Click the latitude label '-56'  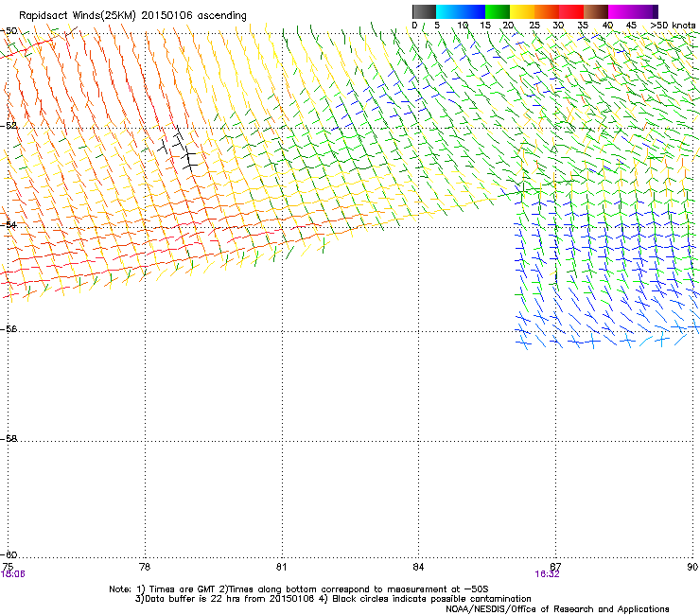9,328
